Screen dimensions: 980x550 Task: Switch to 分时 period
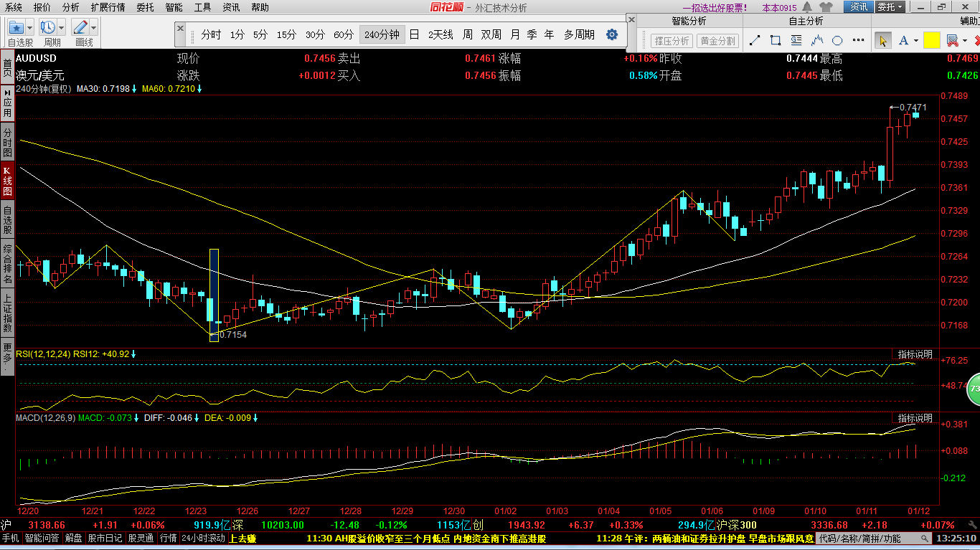(211, 34)
